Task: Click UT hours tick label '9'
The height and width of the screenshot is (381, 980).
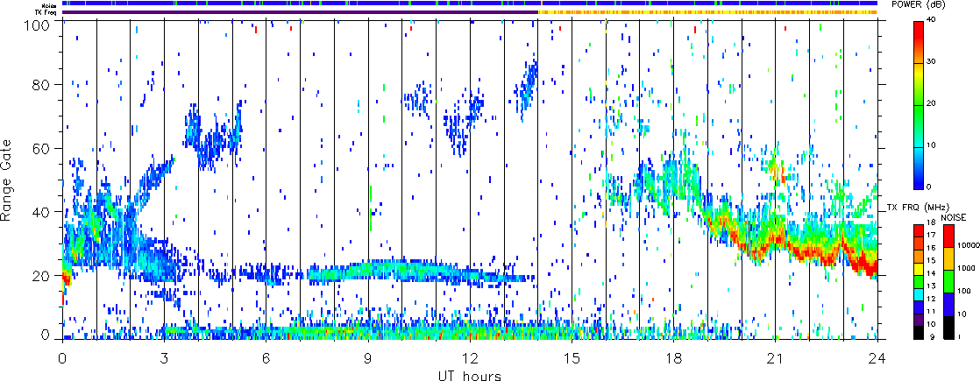Action: coord(368,358)
